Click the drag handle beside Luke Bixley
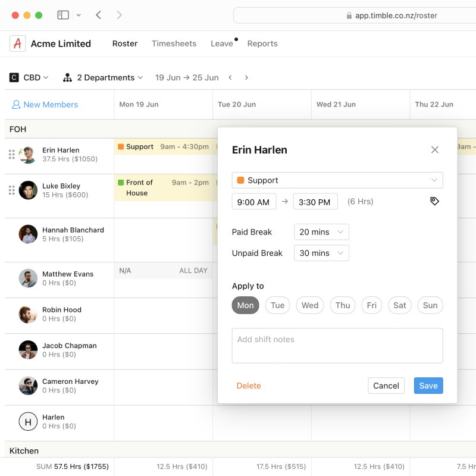The image size is (476, 476). pos(11,190)
